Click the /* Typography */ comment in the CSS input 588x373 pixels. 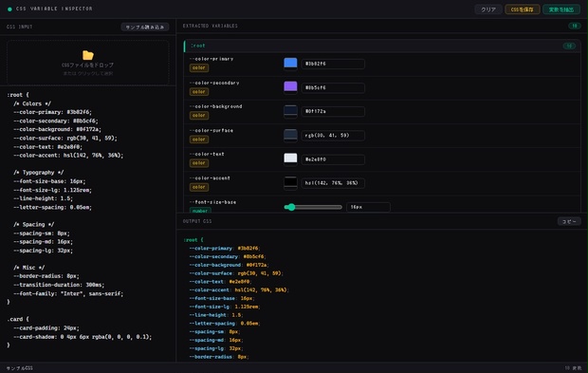pyautogui.click(x=39, y=173)
